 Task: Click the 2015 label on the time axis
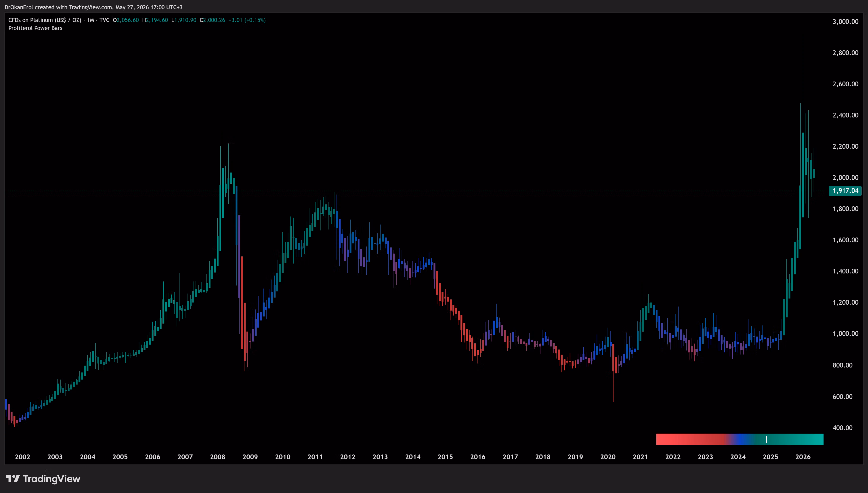[445, 457]
